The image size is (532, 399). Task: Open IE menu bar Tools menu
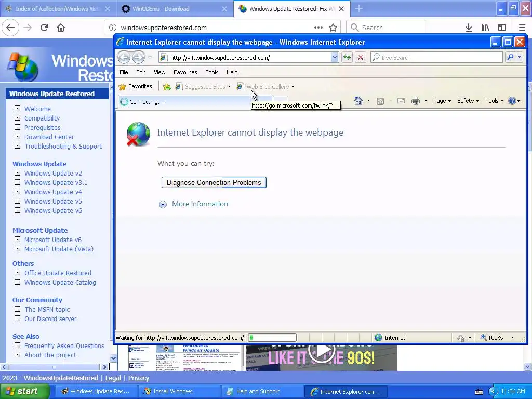click(212, 72)
